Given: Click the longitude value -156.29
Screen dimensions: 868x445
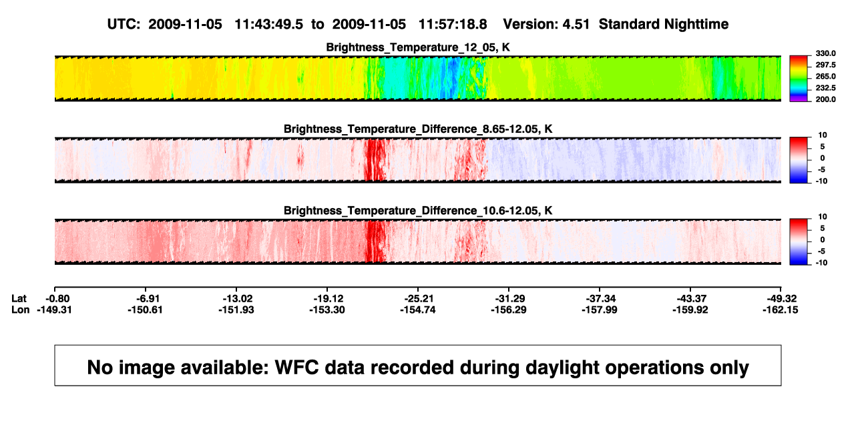Looking at the screenshot, I should pos(508,310).
